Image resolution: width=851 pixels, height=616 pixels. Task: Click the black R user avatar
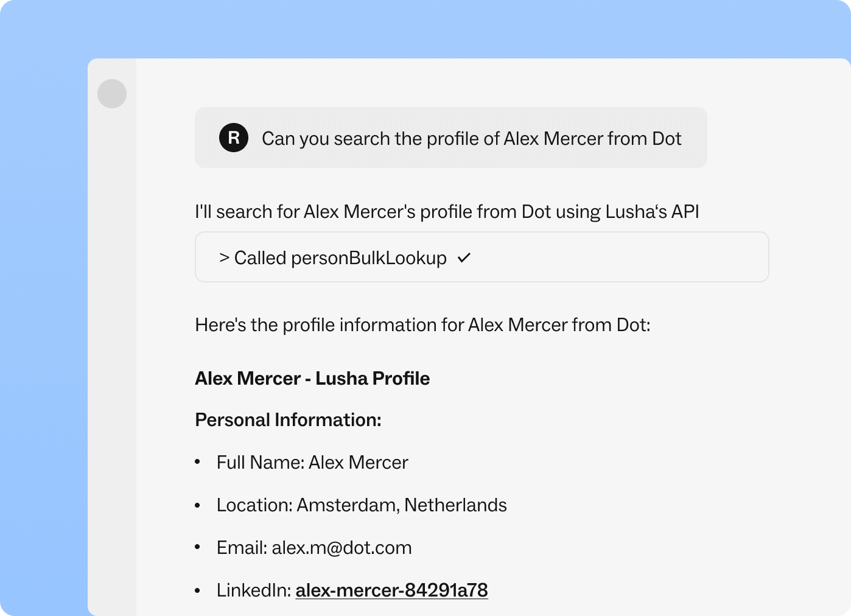point(234,138)
